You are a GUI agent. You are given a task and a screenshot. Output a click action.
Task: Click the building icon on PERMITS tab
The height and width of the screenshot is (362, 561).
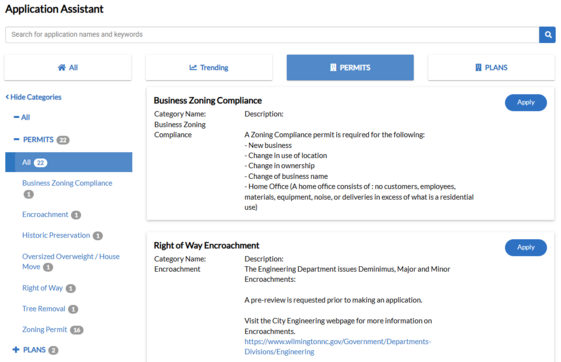point(333,68)
